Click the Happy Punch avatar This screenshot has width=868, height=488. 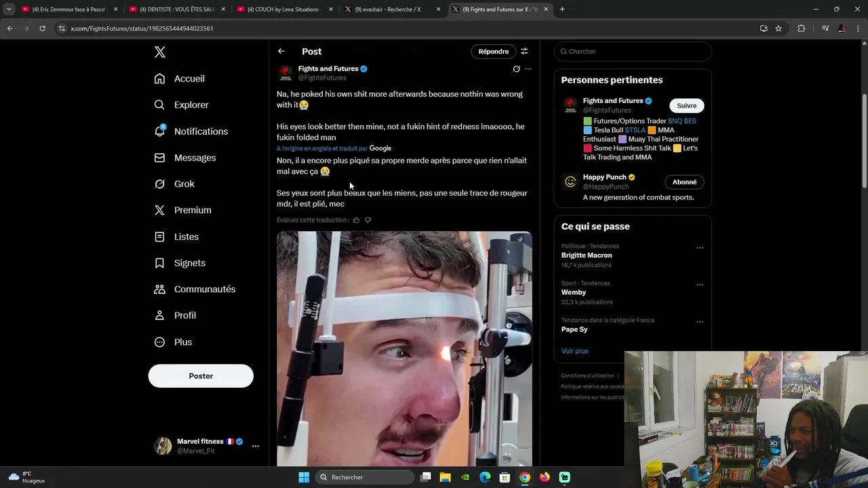click(570, 182)
